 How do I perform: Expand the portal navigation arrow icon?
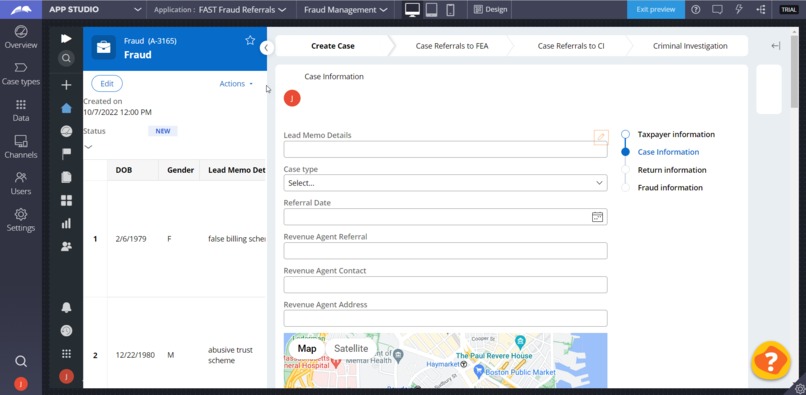click(66, 39)
